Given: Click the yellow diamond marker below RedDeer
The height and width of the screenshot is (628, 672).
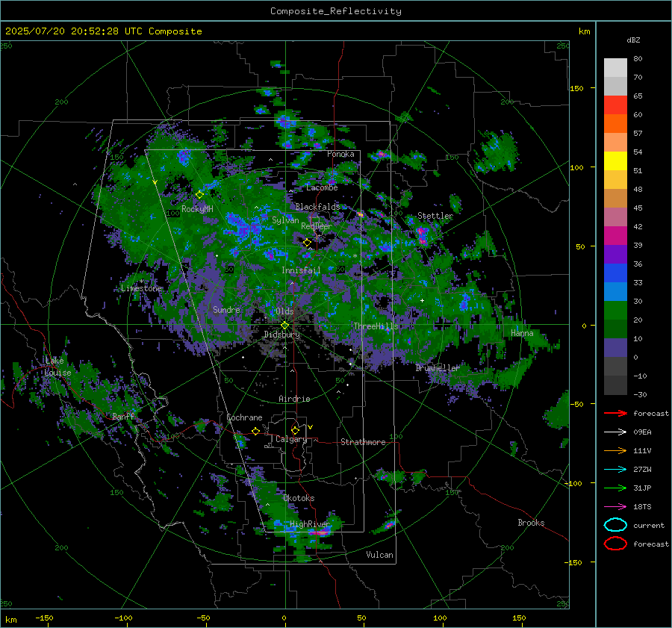Looking at the screenshot, I should [307, 243].
